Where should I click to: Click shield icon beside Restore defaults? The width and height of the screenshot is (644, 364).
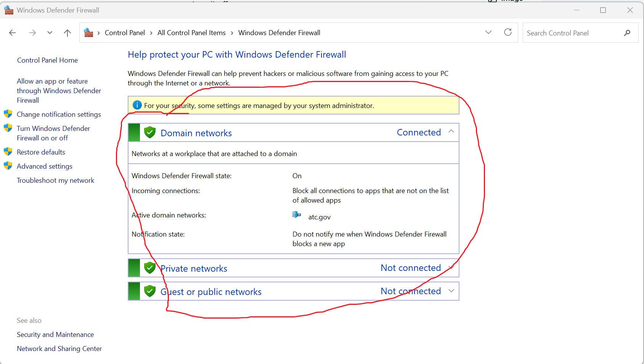point(8,151)
